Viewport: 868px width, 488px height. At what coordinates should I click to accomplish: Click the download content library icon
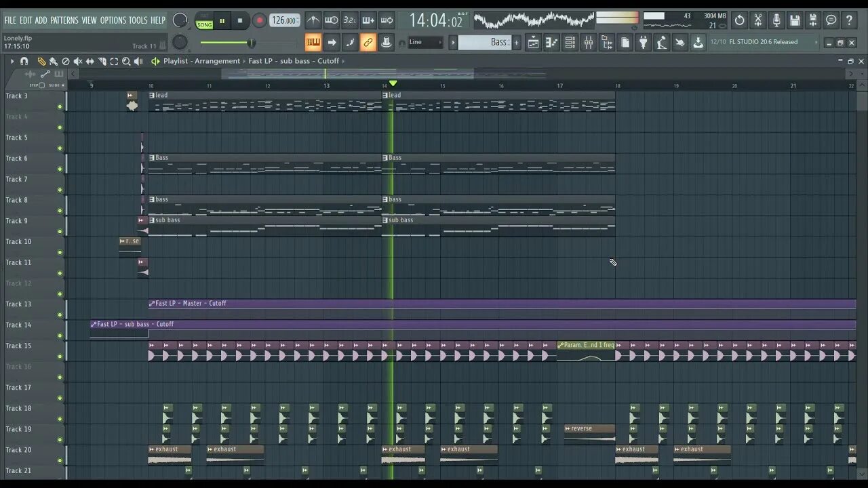tap(698, 43)
